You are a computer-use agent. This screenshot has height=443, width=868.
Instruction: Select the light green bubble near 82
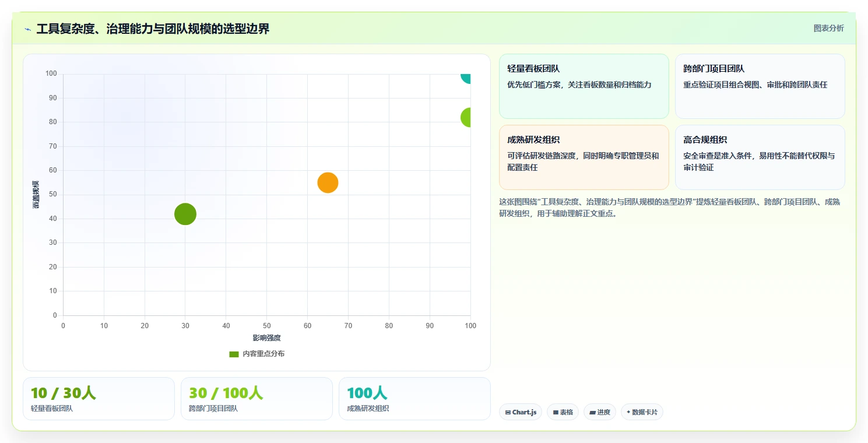[466, 117]
